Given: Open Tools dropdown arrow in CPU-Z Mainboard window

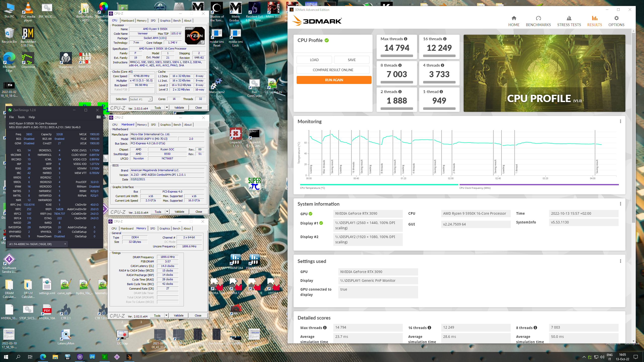Looking at the screenshot, I should tap(167, 212).
